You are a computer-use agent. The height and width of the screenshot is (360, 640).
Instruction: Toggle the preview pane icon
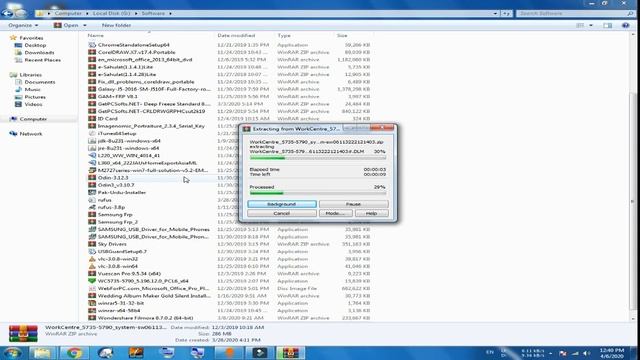coord(608,25)
